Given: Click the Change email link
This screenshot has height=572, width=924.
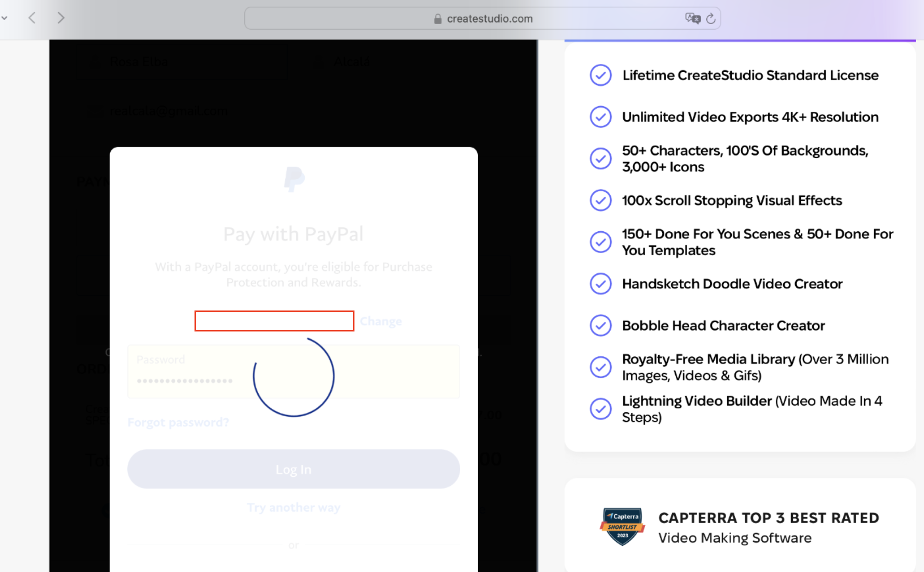Looking at the screenshot, I should coord(381,321).
